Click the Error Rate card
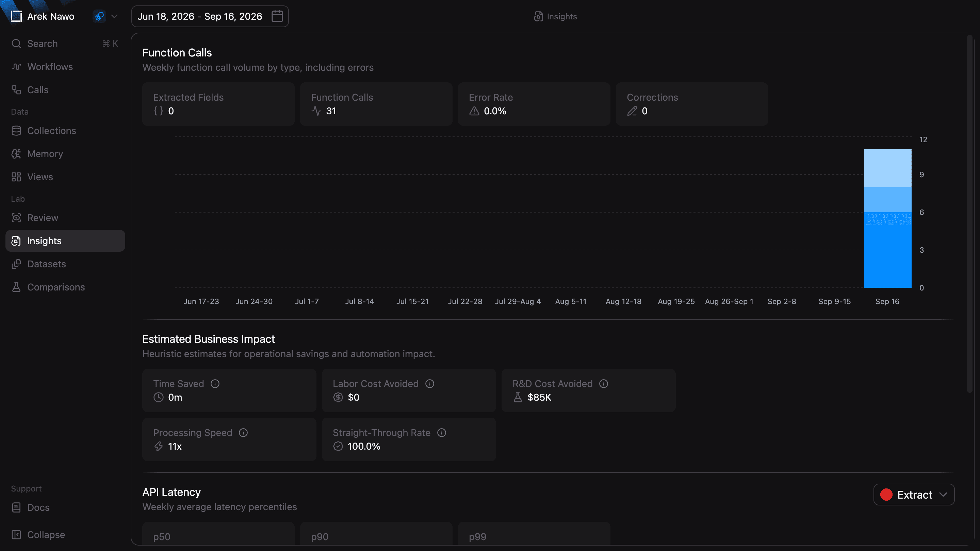980x551 pixels. (534, 104)
